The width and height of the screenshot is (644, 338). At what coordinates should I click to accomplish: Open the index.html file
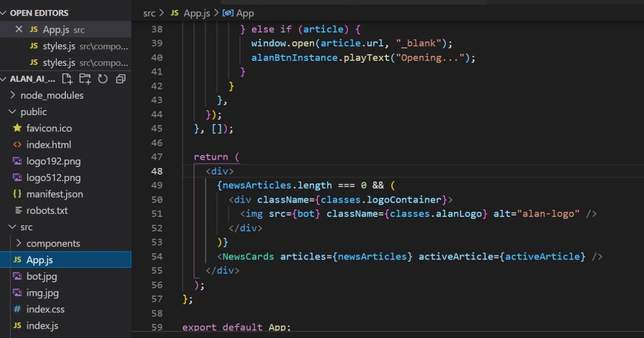tap(49, 144)
